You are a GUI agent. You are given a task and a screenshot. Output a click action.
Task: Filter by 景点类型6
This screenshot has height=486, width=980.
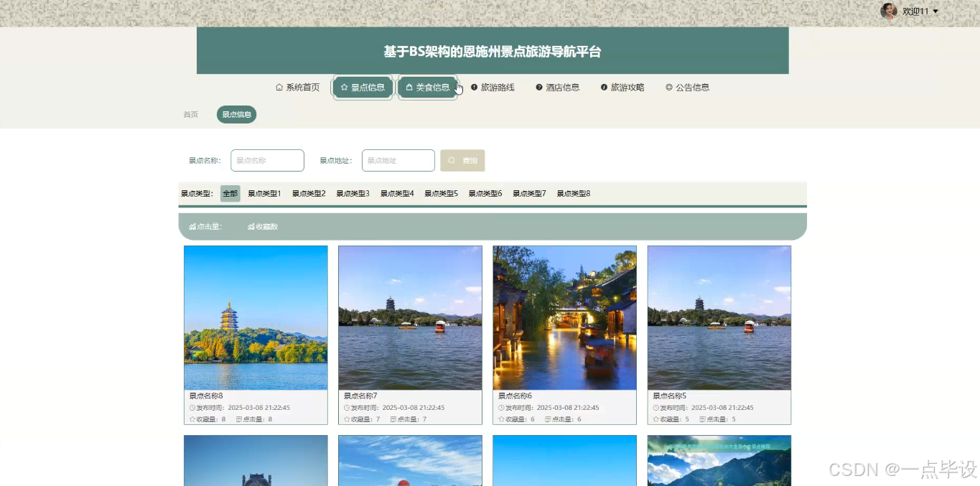coord(485,194)
